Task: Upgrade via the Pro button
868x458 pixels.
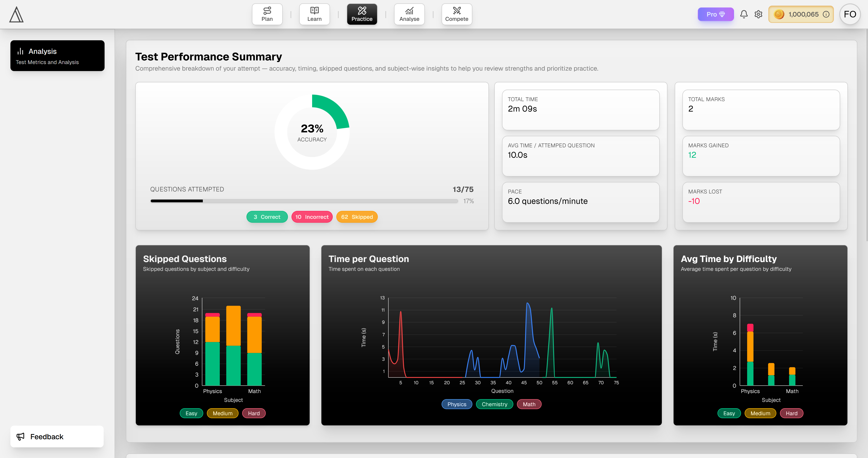Action: tap(716, 14)
